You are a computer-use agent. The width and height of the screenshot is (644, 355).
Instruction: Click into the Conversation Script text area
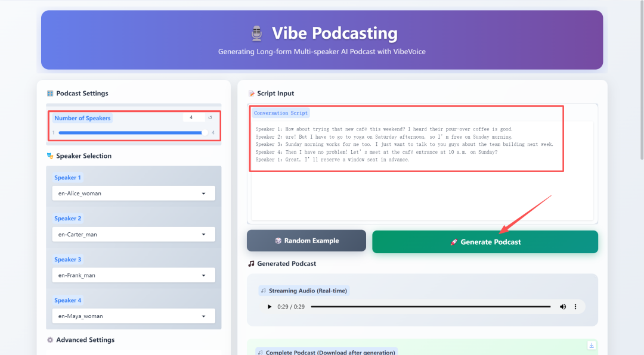pos(422,191)
